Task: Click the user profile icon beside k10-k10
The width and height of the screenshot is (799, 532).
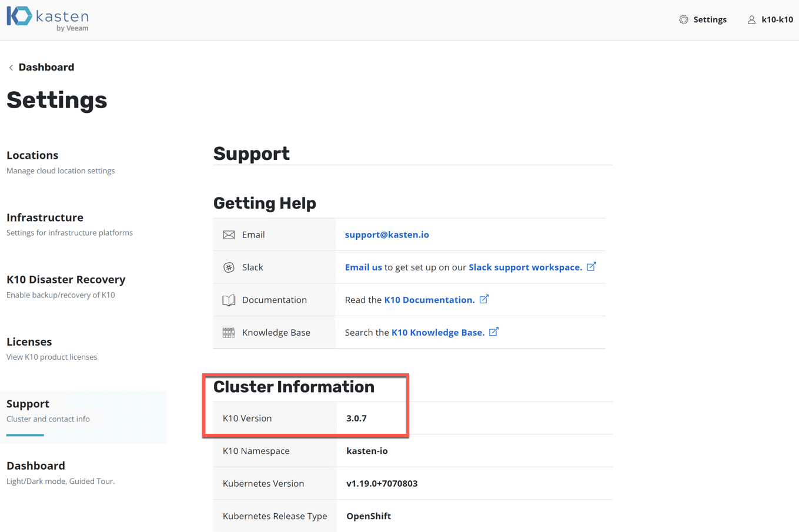Action: 751,19
